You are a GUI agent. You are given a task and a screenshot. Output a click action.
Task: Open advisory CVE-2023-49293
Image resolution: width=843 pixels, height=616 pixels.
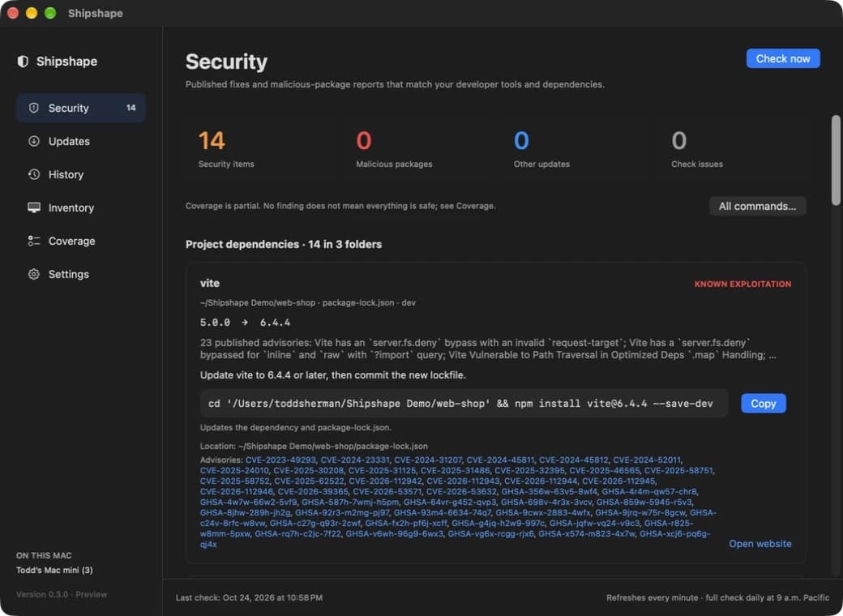click(280, 460)
